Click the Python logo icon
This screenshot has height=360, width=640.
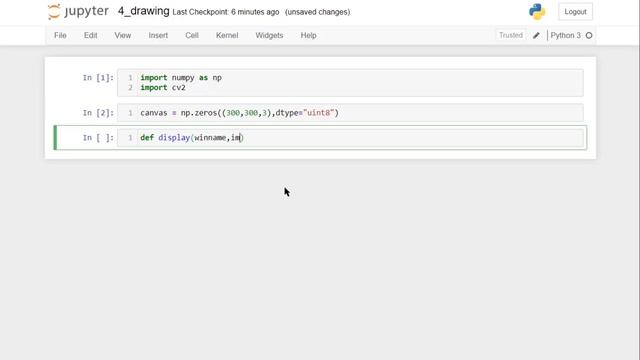537,12
